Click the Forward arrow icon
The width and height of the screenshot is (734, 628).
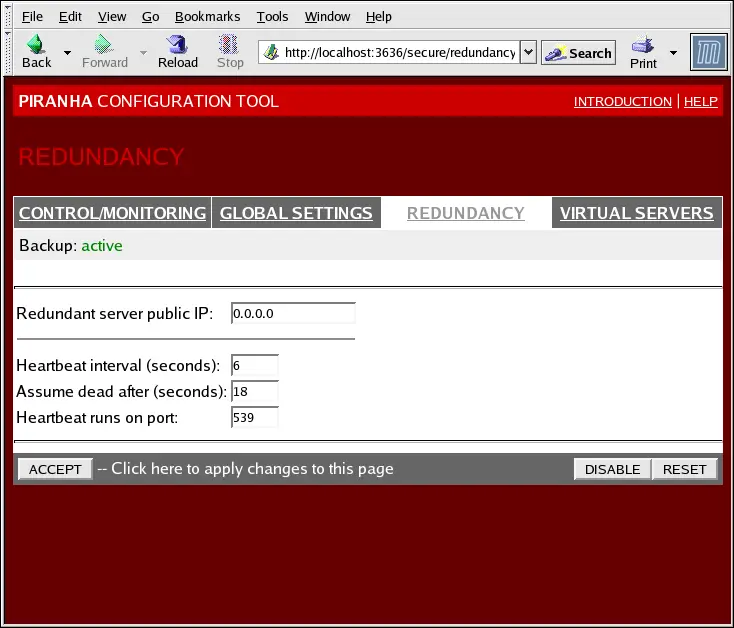point(104,46)
